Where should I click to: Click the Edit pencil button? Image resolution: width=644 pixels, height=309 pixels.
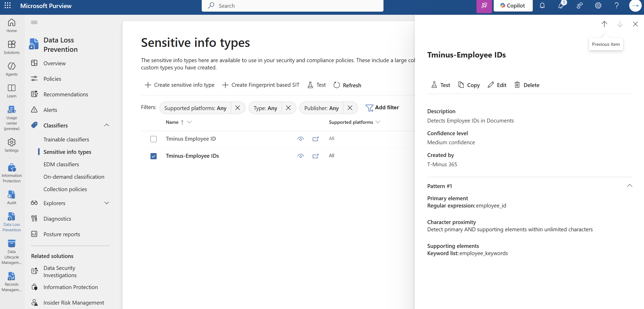[497, 85]
